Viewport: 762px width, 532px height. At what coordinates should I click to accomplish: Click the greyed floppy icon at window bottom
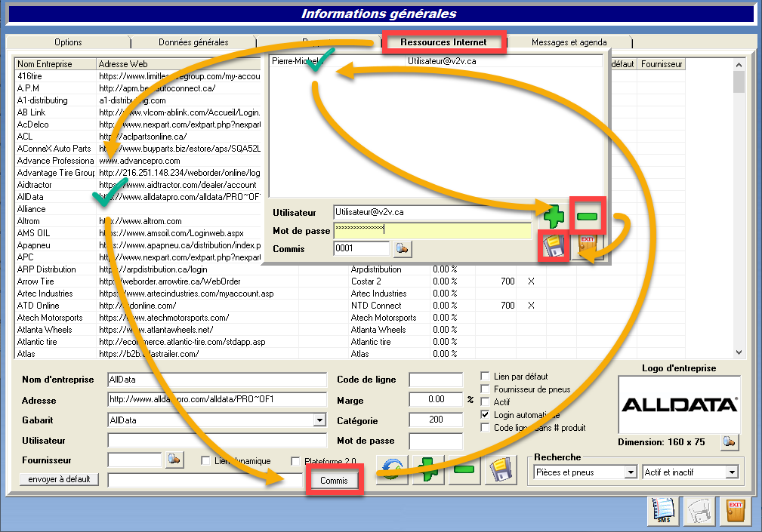tap(699, 511)
